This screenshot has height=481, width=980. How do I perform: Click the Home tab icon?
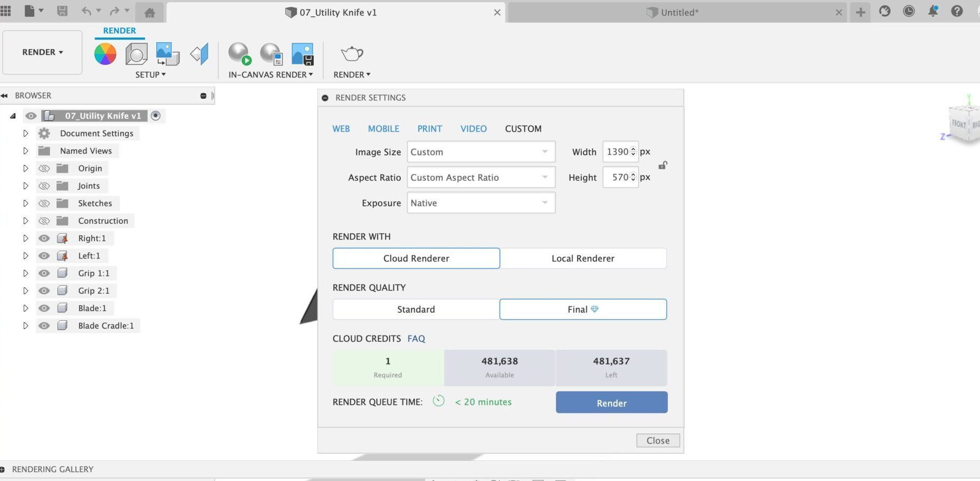point(150,13)
